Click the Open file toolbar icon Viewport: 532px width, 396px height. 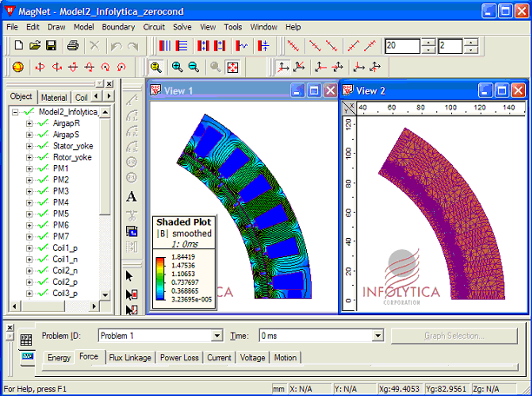[34, 45]
